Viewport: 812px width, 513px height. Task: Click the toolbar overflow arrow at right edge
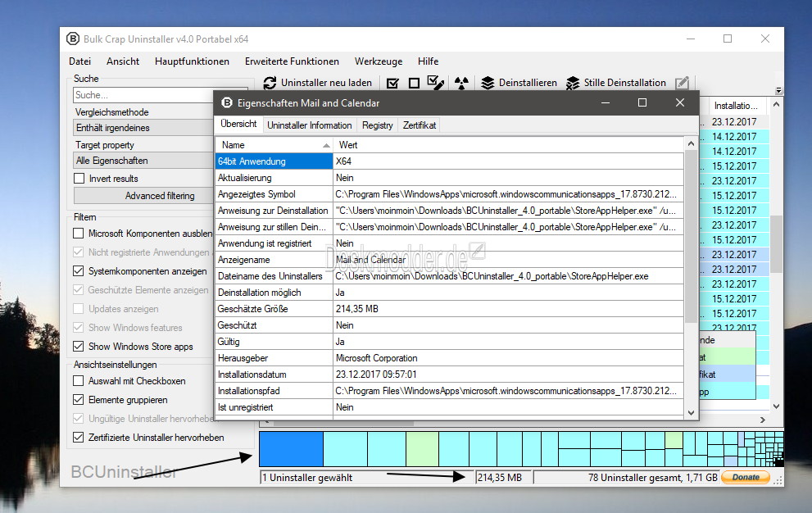coord(778,90)
